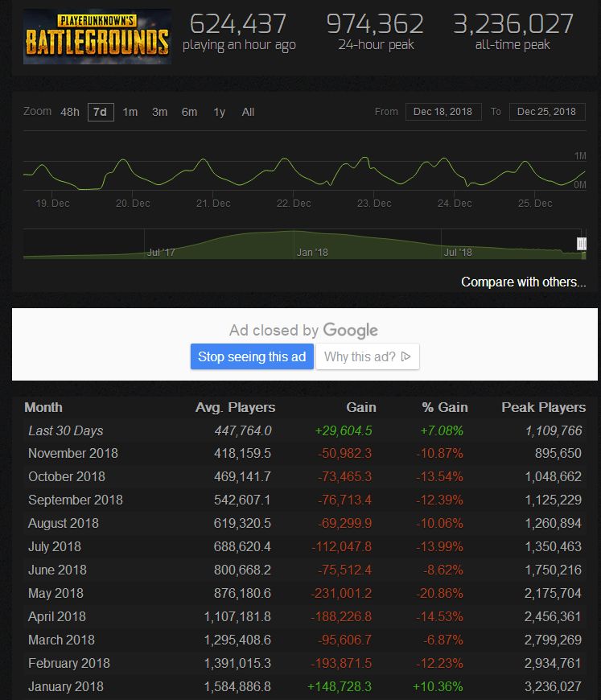Screen dimensions: 601x700
Task: Edit the From date field
Action: tap(443, 112)
